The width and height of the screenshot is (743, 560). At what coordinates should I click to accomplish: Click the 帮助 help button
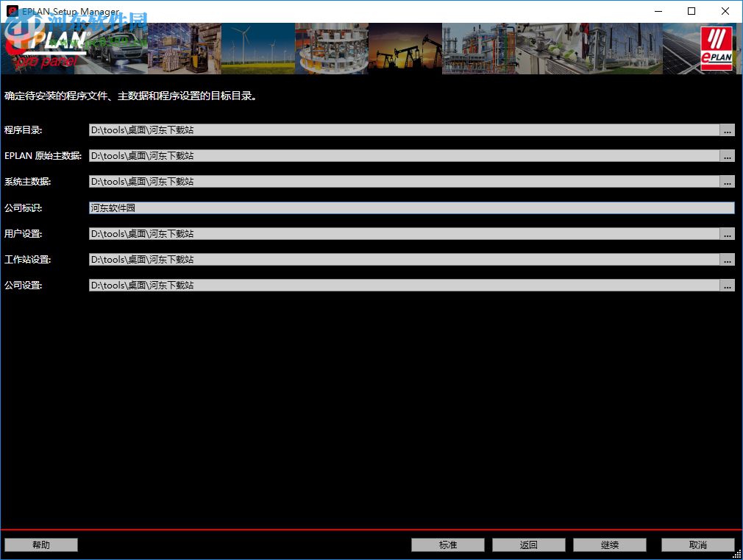click(x=40, y=545)
